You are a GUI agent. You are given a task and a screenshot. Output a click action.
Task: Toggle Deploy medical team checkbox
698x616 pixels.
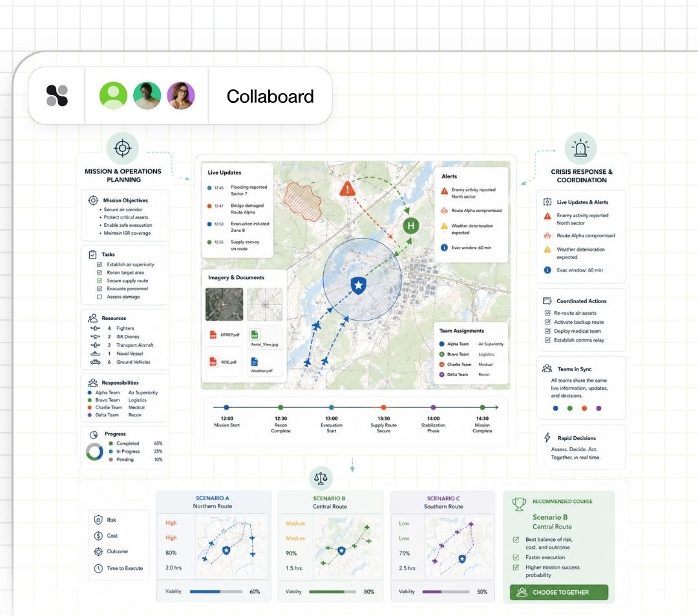[x=547, y=331]
